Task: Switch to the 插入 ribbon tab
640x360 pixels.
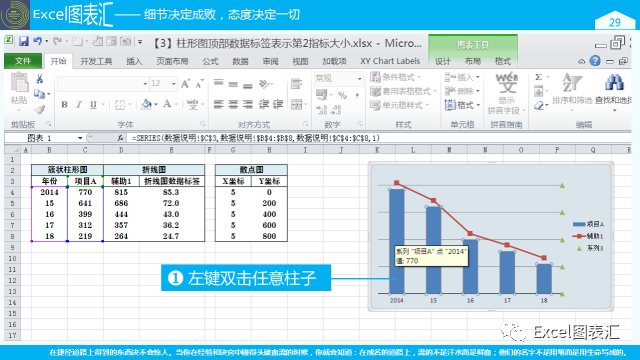Action: click(134, 61)
